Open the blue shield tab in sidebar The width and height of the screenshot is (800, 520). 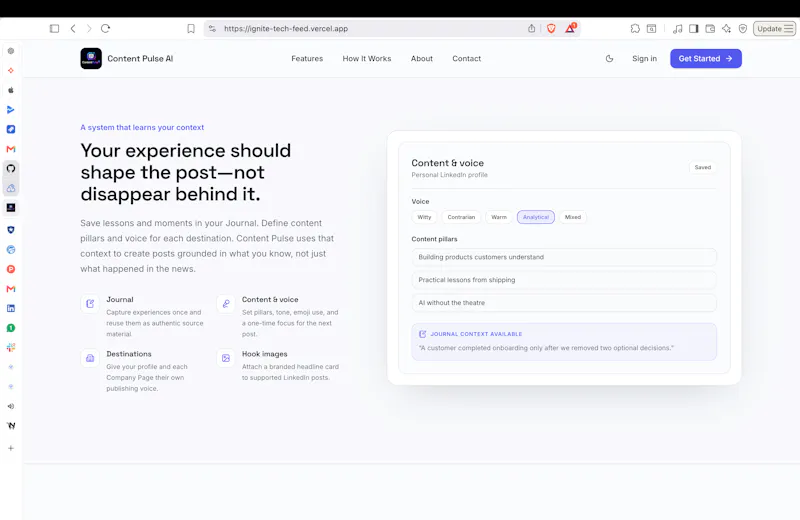point(11,230)
